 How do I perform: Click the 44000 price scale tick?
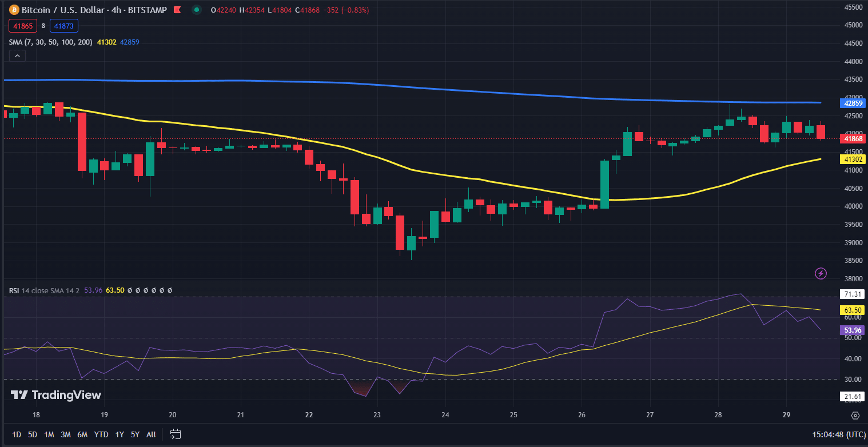click(x=854, y=62)
